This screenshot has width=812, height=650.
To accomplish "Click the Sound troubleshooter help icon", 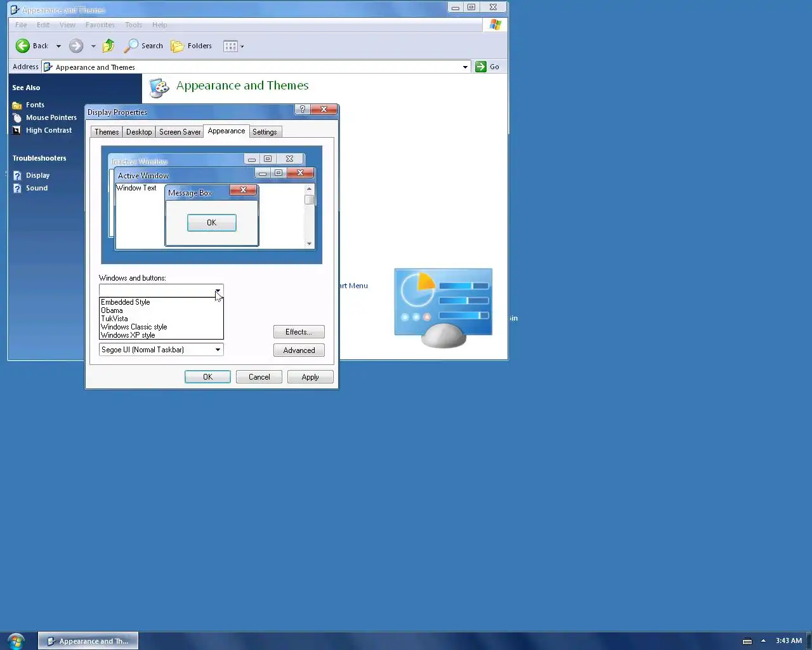I will (x=17, y=189).
